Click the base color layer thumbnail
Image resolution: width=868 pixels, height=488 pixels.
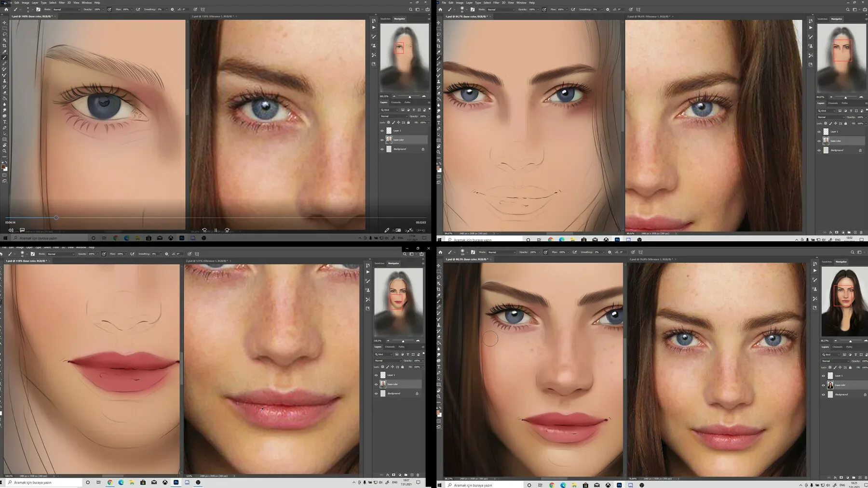[389, 140]
